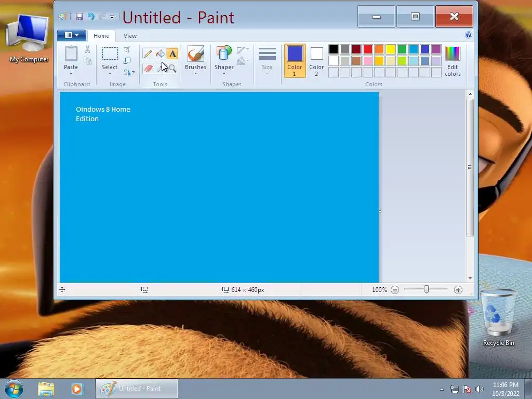Click the Cut scissors icon
Image resolution: width=532 pixels, height=399 pixels.
click(x=87, y=49)
